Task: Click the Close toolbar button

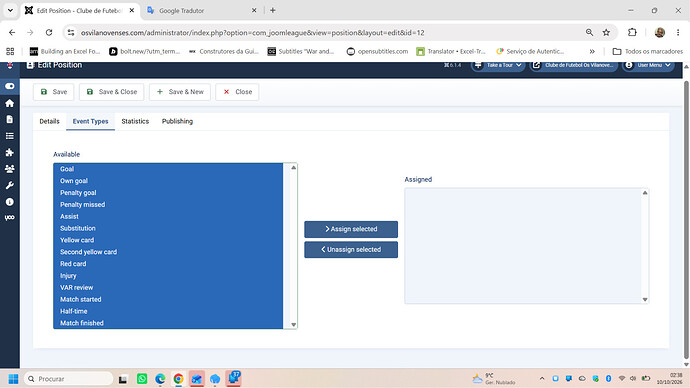Action: click(237, 92)
